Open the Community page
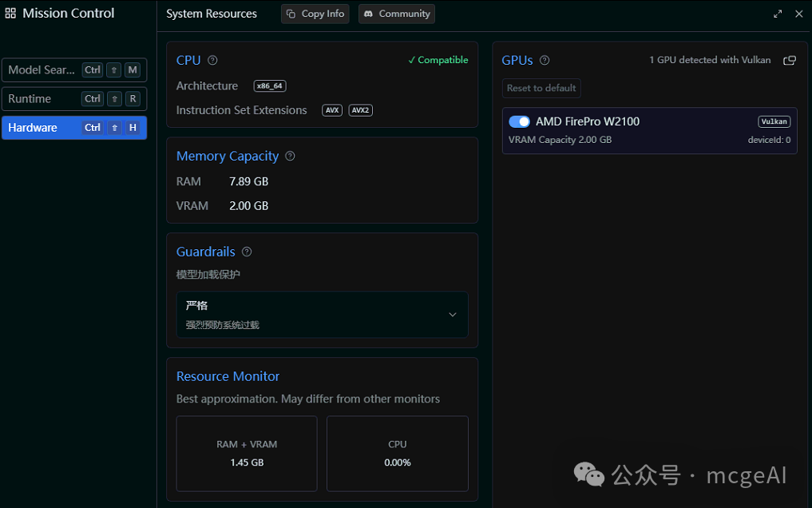This screenshot has width=812, height=508. 396,14
